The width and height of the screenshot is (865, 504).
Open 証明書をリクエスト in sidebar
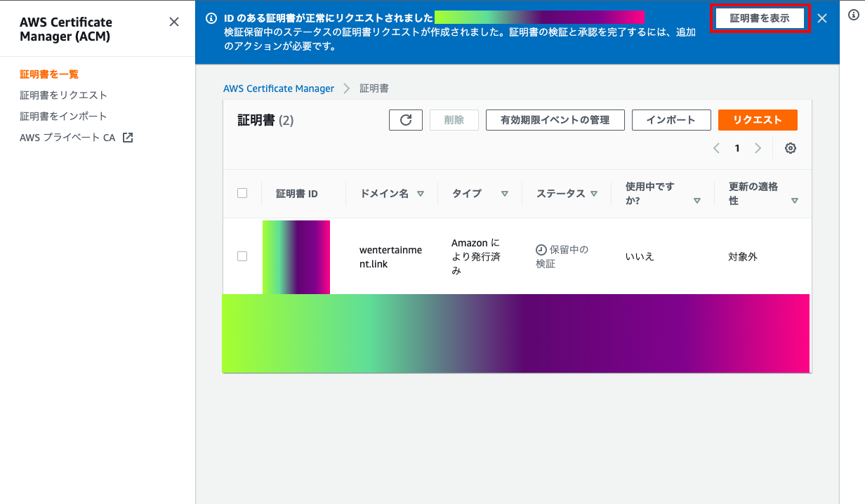(x=63, y=95)
